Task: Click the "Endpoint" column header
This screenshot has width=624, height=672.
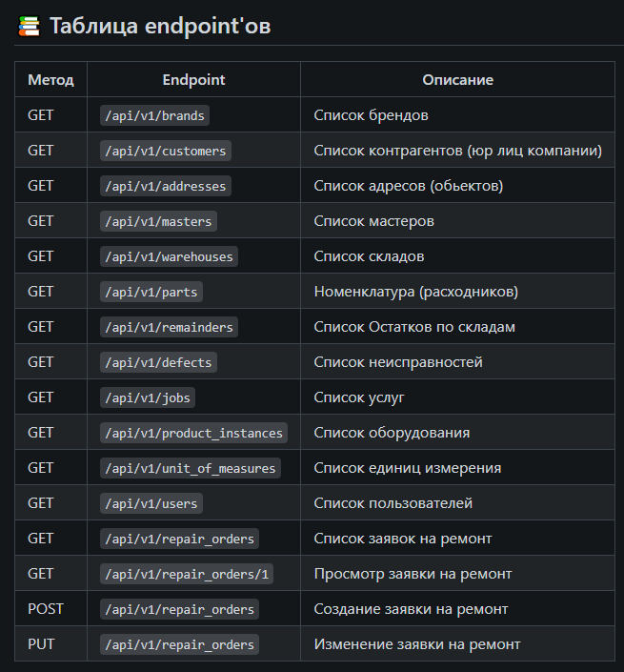Action: [193, 80]
